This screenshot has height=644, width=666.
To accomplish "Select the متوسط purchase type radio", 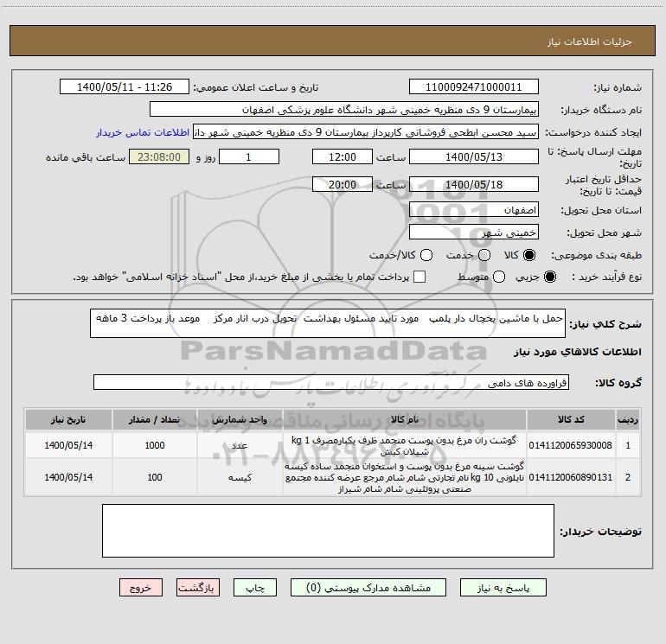I will click(x=499, y=277).
